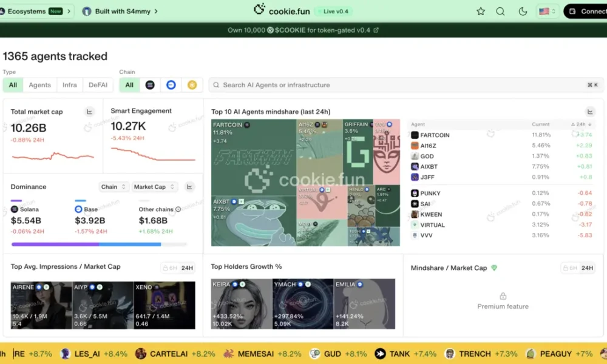
Task: Filter by Solana chain icon
Action: tap(150, 85)
